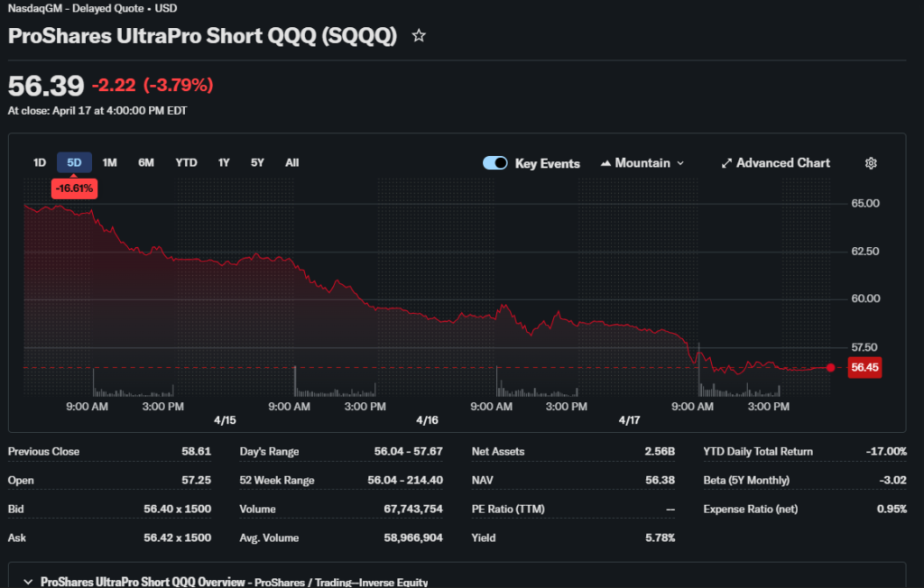Click the Advanced Chart expand arrows icon
Viewport: 924px width, 588px height.
tap(726, 163)
